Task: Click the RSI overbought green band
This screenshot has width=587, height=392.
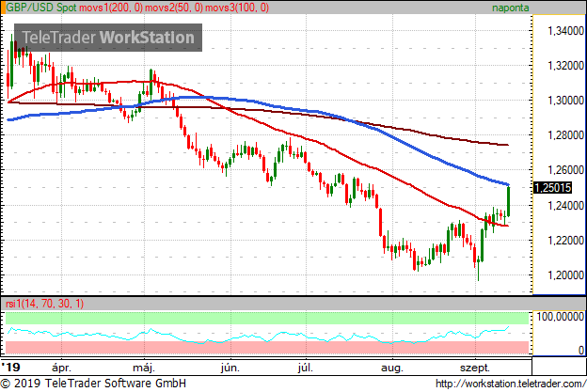Action: [267, 319]
